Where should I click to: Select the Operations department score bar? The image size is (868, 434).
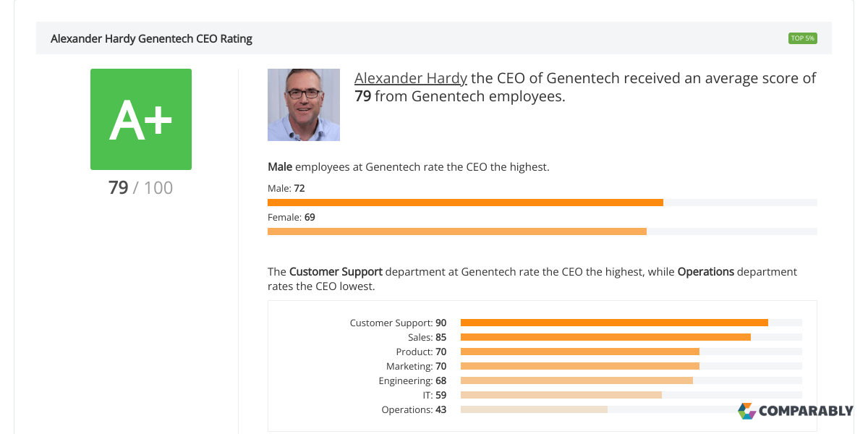click(x=534, y=409)
